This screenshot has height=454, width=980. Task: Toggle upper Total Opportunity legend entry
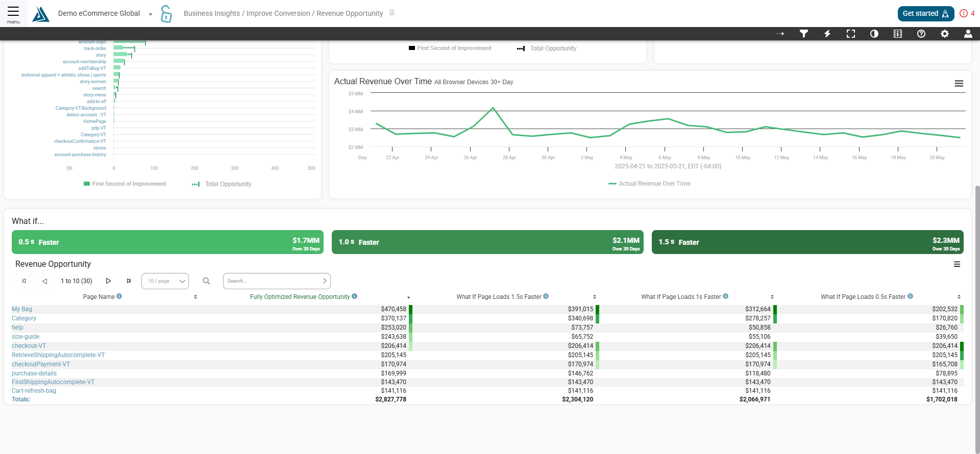click(x=547, y=48)
